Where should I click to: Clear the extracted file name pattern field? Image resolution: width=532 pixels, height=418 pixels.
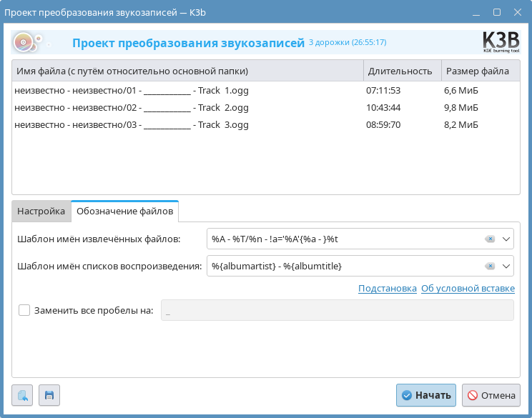[x=489, y=239]
